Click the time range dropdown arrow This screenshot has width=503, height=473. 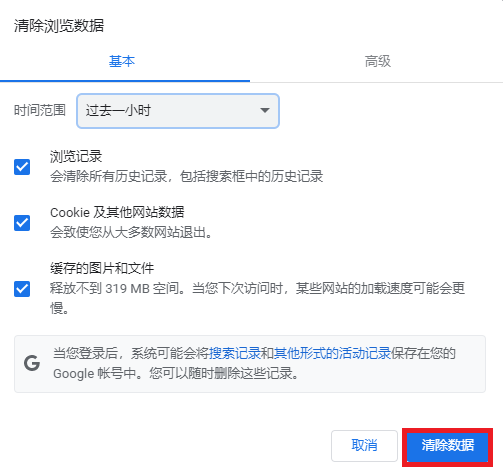pos(265,110)
